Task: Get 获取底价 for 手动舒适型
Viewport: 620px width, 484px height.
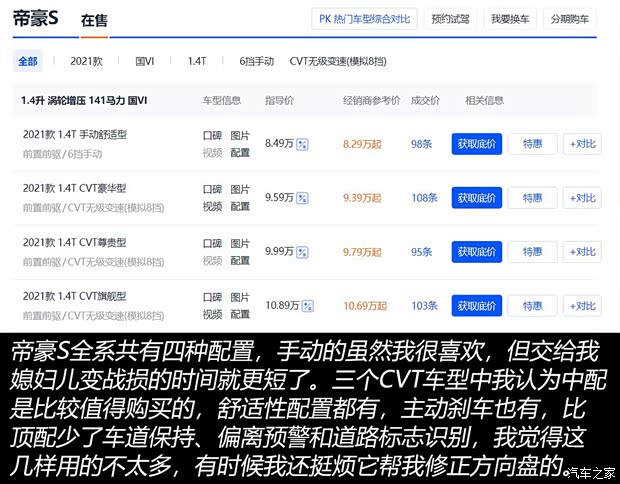Action: click(x=477, y=144)
